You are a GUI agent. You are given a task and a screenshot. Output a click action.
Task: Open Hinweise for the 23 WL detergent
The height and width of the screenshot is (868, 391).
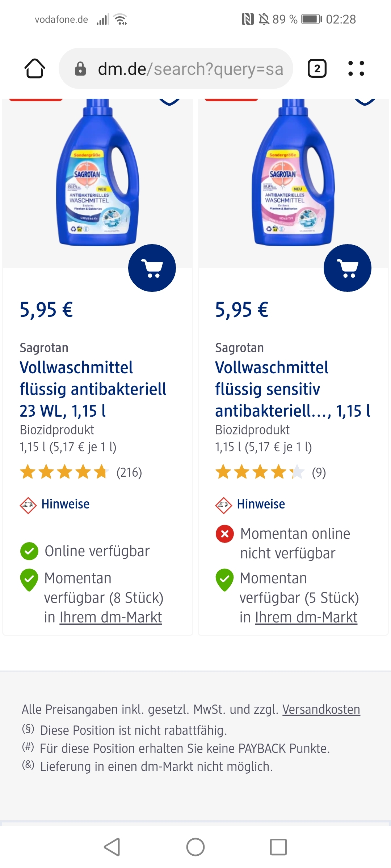[x=65, y=504]
